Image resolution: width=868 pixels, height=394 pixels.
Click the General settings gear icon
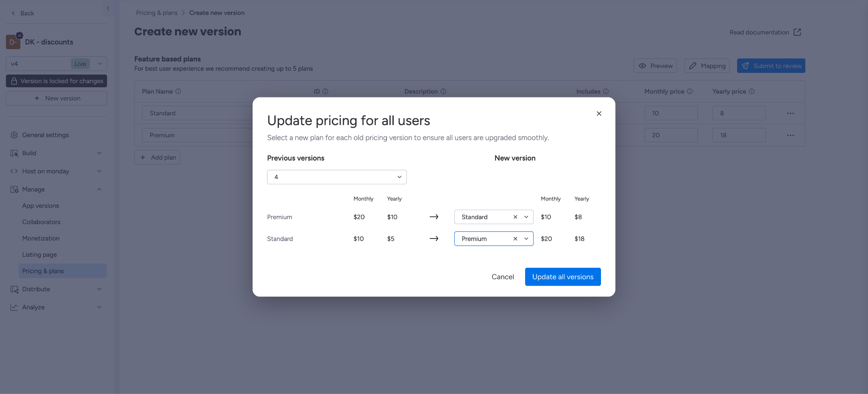point(14,135)
